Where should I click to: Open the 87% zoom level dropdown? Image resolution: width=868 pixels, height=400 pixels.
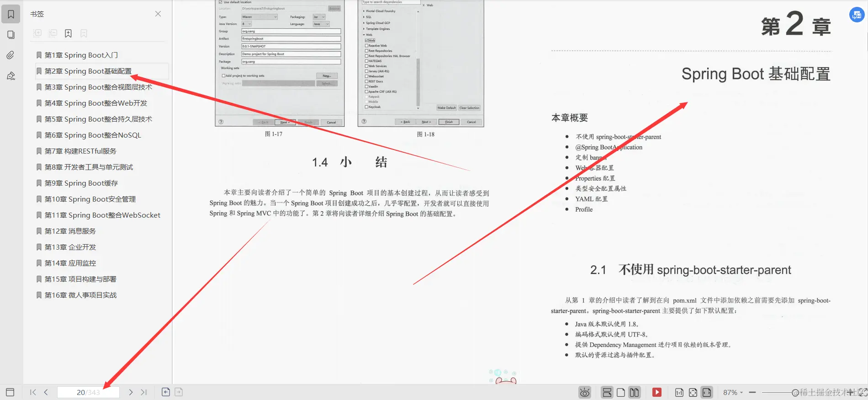(733, 392)
